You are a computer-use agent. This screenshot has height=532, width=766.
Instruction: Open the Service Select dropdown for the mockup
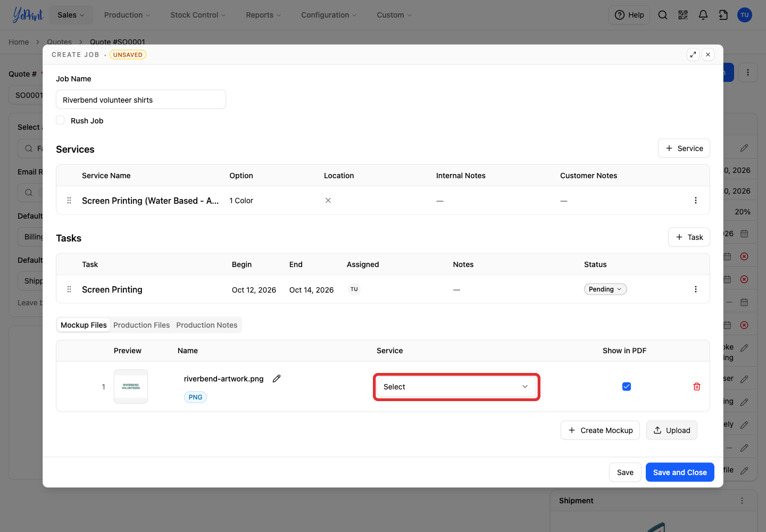click(456, 387)
